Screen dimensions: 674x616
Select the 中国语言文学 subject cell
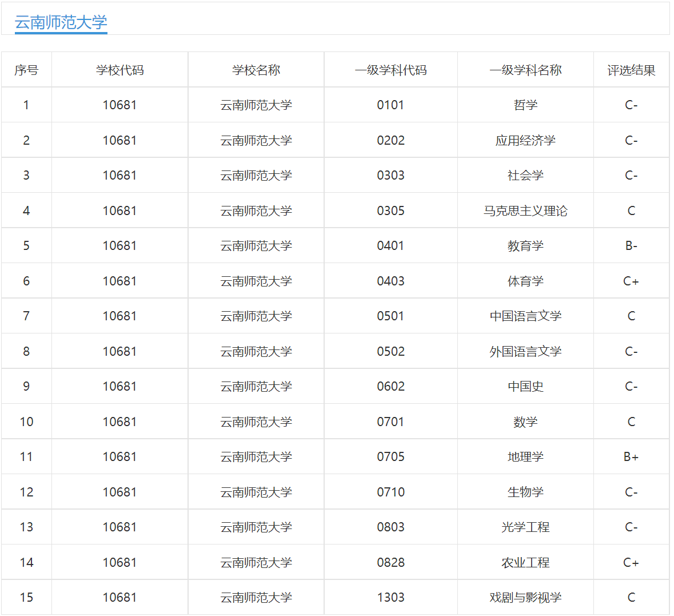(525, 316)
